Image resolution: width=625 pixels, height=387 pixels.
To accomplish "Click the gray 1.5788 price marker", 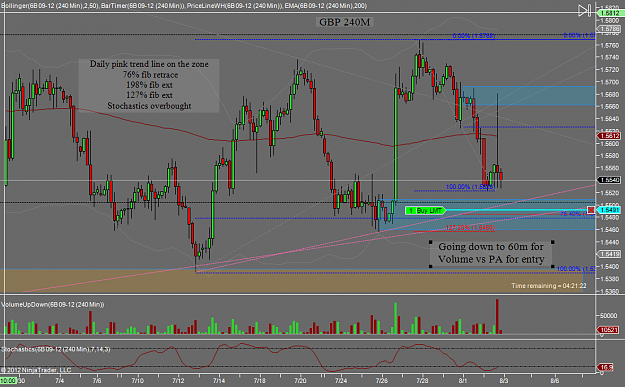I will coord(610,29).
